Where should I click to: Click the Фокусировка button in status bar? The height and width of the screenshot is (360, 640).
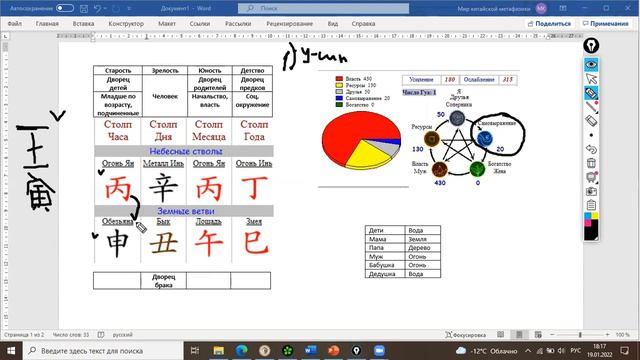465,335
